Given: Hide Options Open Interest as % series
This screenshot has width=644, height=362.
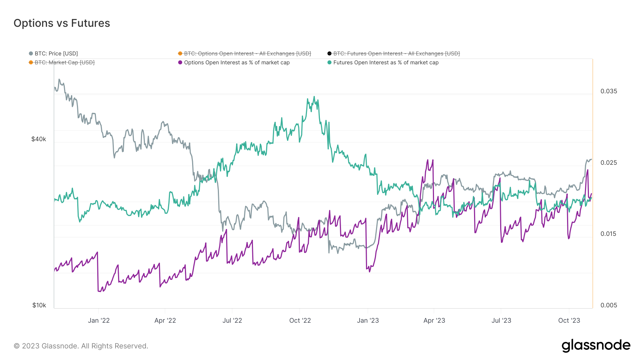Looking at the screenshot, I should click(x=236, y=63).
